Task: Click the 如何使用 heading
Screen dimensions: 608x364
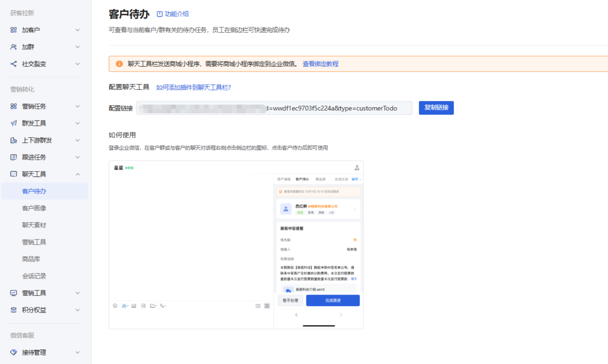Action: click(122, 135)
